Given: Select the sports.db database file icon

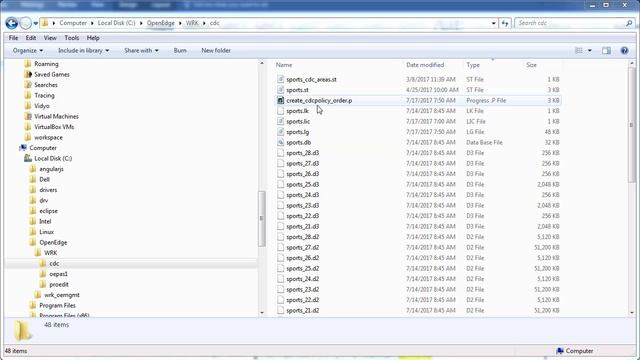Looking at the screenshot, I should click(280, 142).
